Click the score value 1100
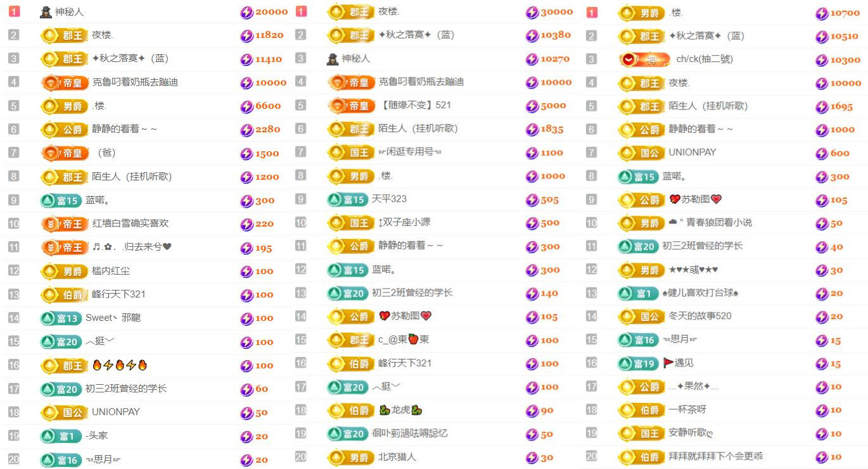The width and height of the screenshot is (868, 469). pyautogui.click(x=552, y=153)
